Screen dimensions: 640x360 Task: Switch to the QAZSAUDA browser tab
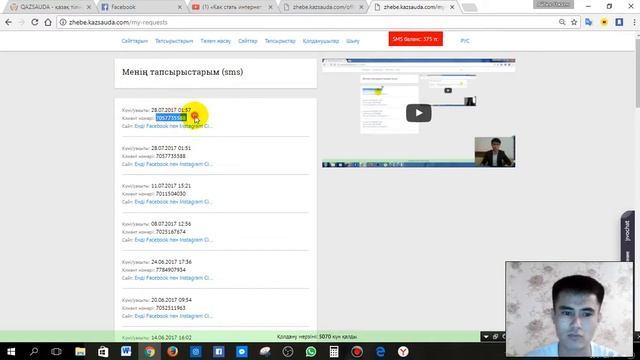(x=50, y=7)
